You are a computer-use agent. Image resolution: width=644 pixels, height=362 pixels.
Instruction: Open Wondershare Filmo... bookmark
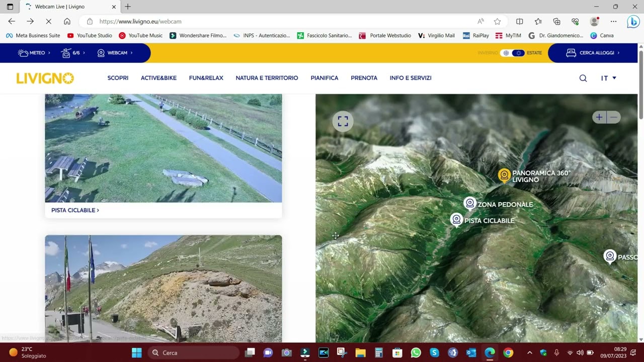pyautogui.click(x=198, y=36)
